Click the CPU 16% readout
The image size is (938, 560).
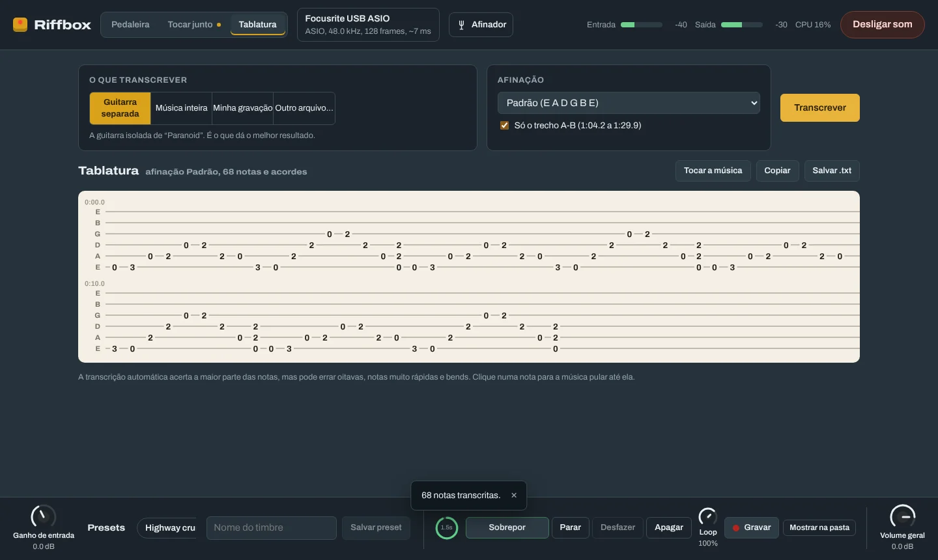[813, 25]
